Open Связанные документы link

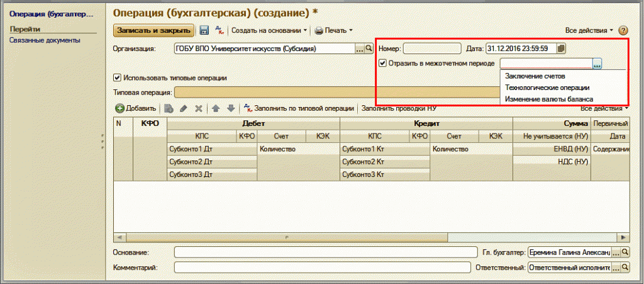click(45, 40)
